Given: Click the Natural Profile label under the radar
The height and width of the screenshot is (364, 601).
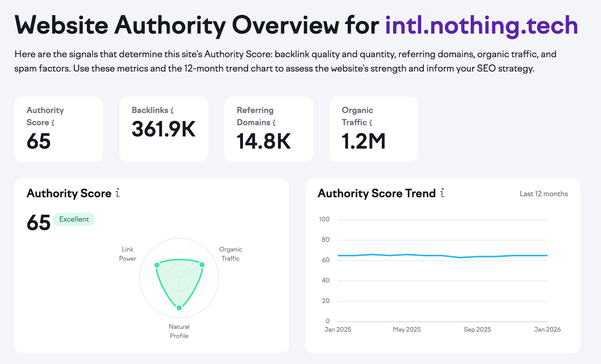Looking at the screenshot, I should (179, 331).
